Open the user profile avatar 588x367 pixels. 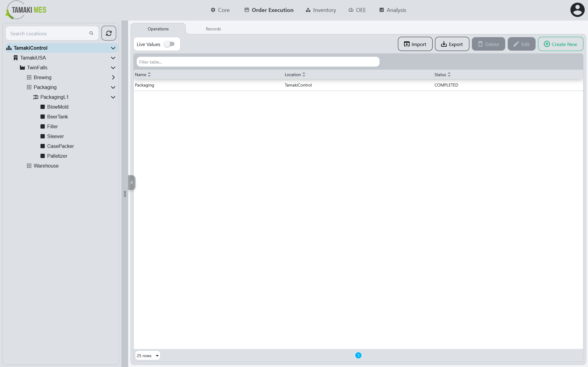point(577,10)
